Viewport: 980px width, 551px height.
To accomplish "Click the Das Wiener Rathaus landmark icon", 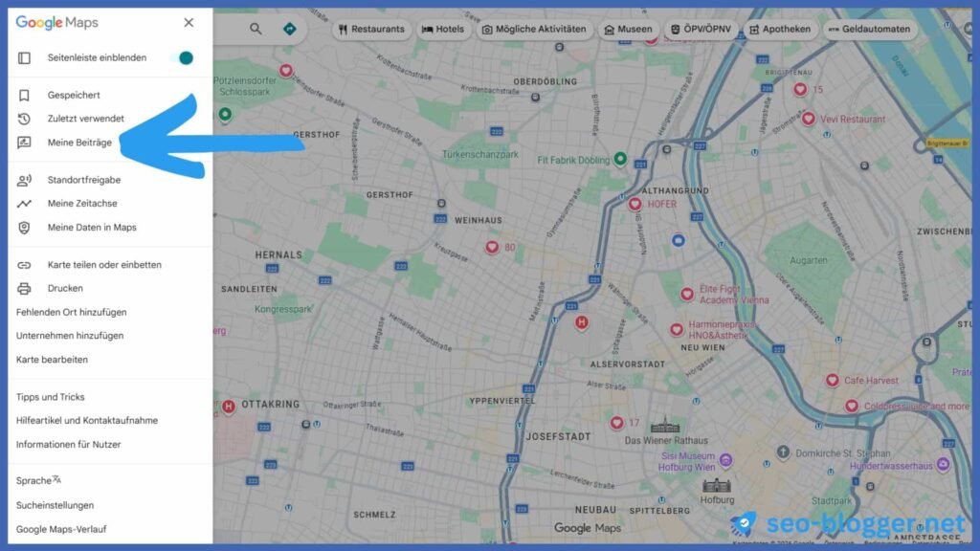I will 665,427.
